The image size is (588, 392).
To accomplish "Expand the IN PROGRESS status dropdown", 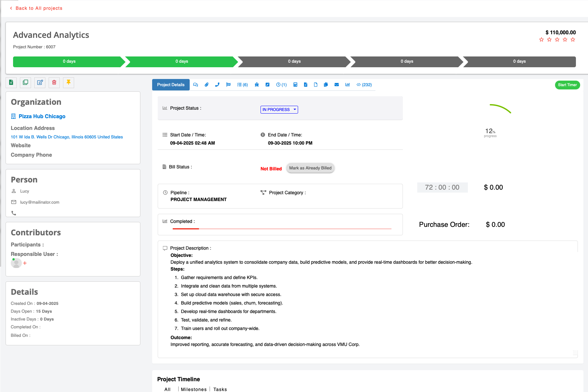I will pos(279,110).
